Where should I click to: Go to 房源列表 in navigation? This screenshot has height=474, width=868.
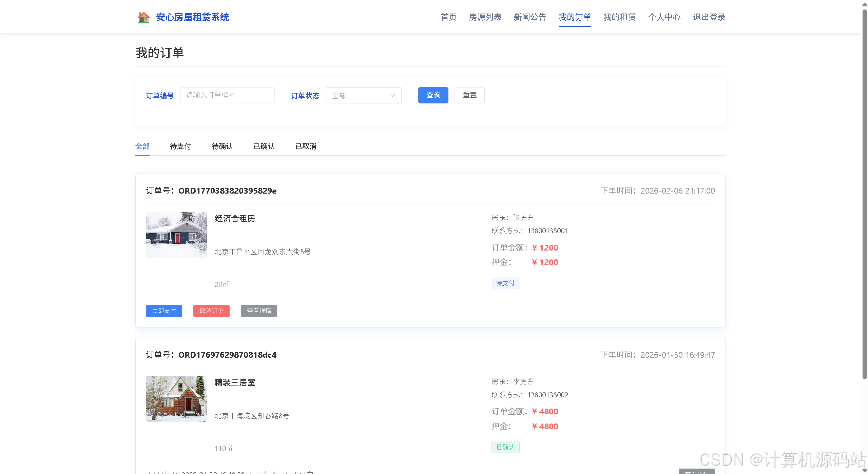coord(485,17)
